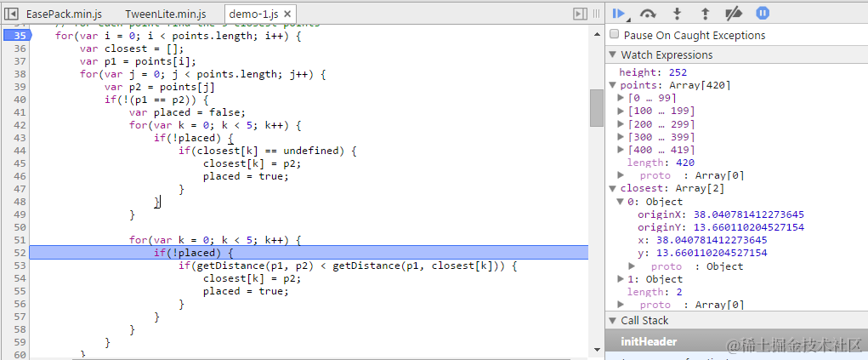Image resolution: width=868 pixels, height=360 pixels.
Task: Click the code editor scrollbar thumb
Action: click(x=596, y=108)
